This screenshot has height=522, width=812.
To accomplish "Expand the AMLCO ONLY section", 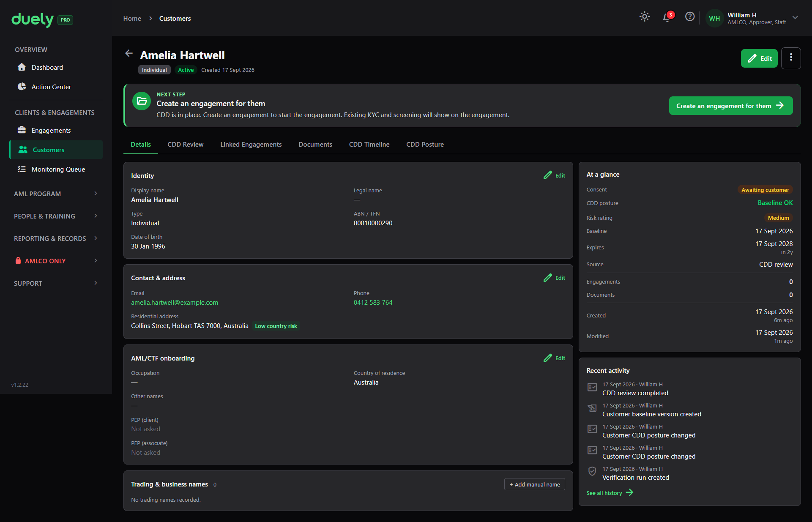I will click(x=56, y=261).
